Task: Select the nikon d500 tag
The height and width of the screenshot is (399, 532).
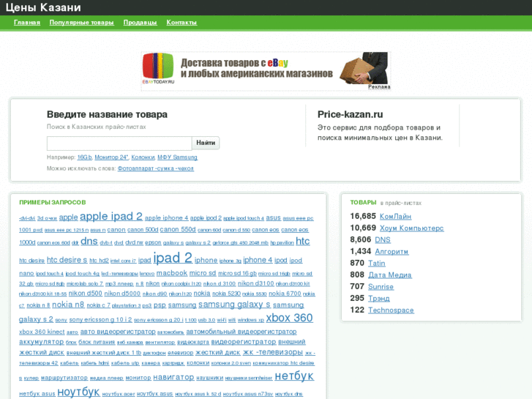Action: click(x=85, y=294)
